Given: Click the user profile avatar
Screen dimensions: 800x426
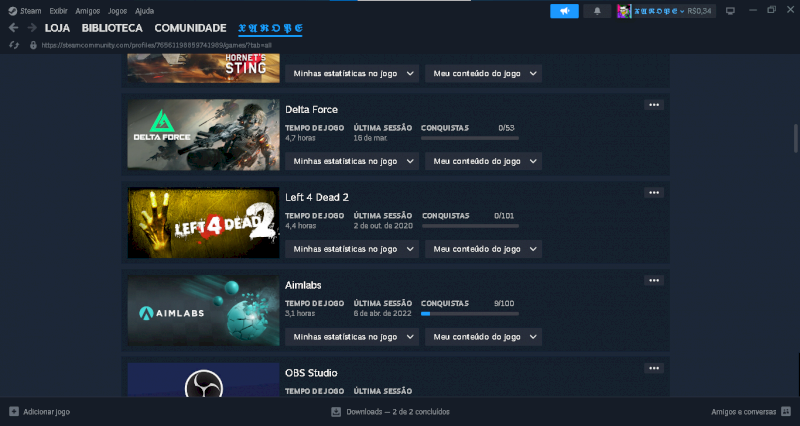Looking at the screenshot, I should coord(623,11).
